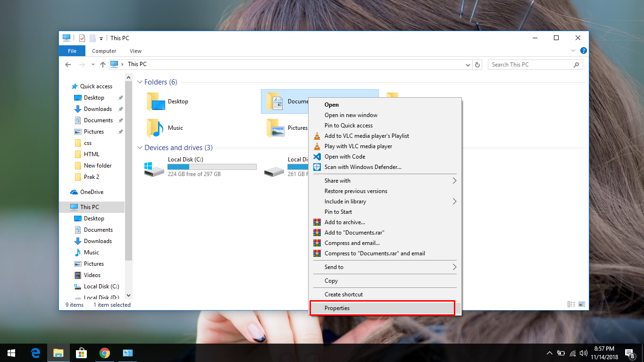Switch to large thumbnails view in the status bar

582,304
